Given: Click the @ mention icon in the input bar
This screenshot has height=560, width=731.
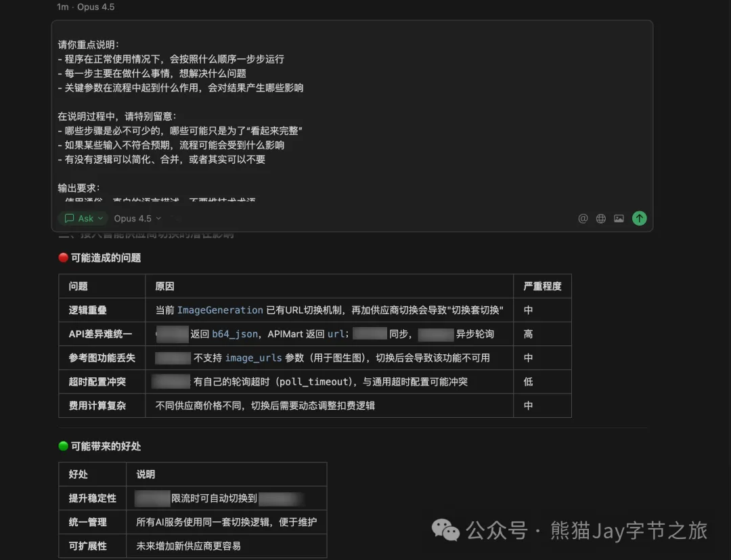Looking at the screenshot, I should [x=583, y=218].
